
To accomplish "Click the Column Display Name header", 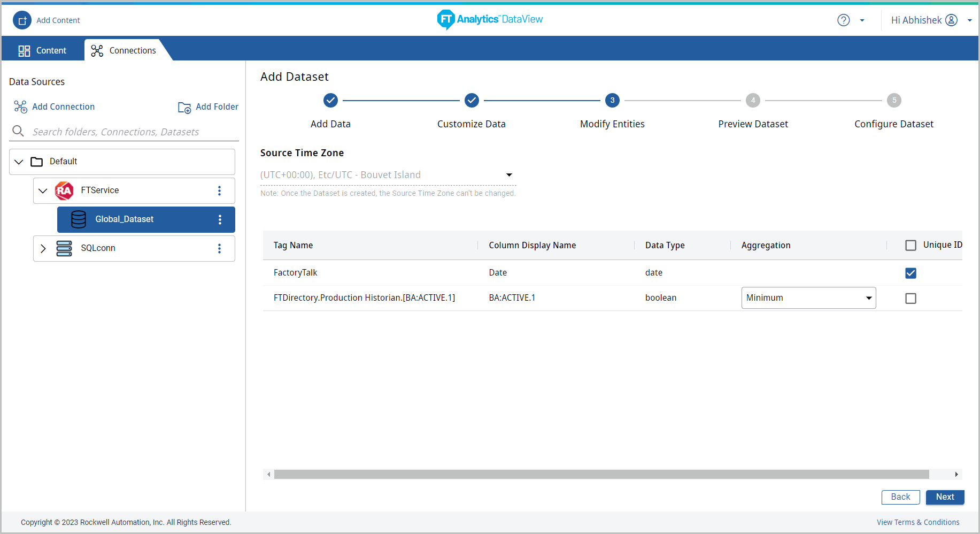I will pyautogui.click(x=532, y=246).
